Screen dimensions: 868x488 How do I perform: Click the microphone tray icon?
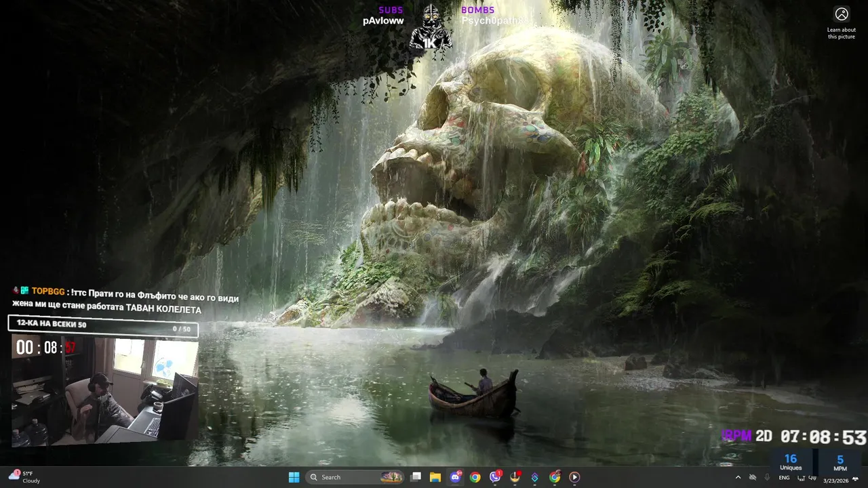(768, 478)
